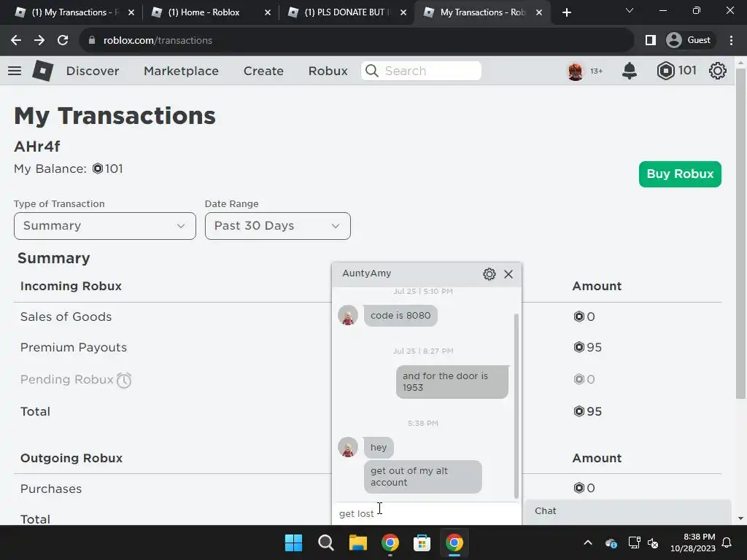747x560 pixels.
Task: Click the Buy Robux button
Action: tap(680, 174)
